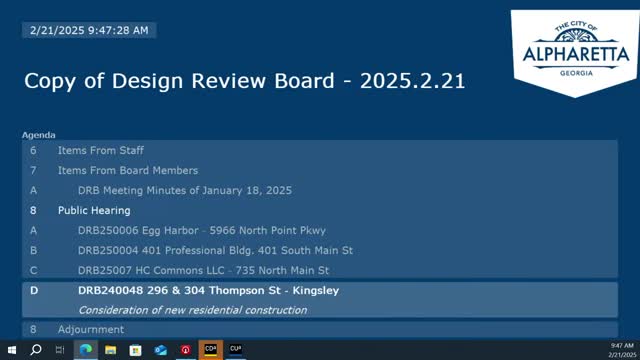
Task: Open the Windows Start menu
Action: click(x=12, y=350)
